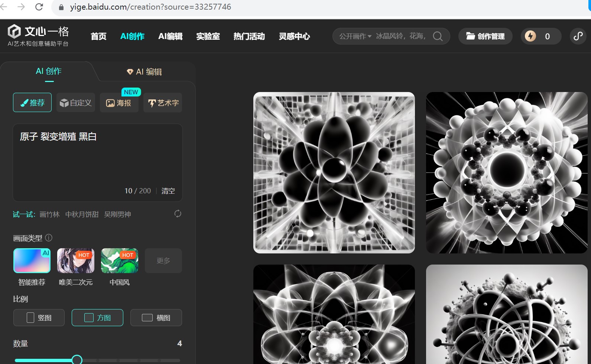Open light-background orbit rings atom image
Viewport: 591px width, 364px height.
point(507,314)
